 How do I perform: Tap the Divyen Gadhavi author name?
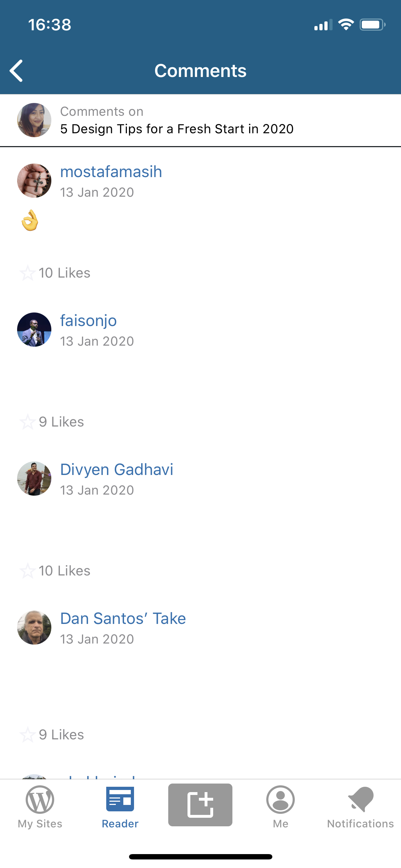coord(117,470)
